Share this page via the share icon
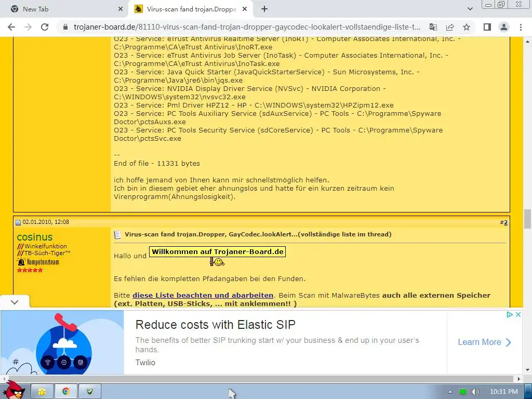532x399 pixels. (450, 27)
